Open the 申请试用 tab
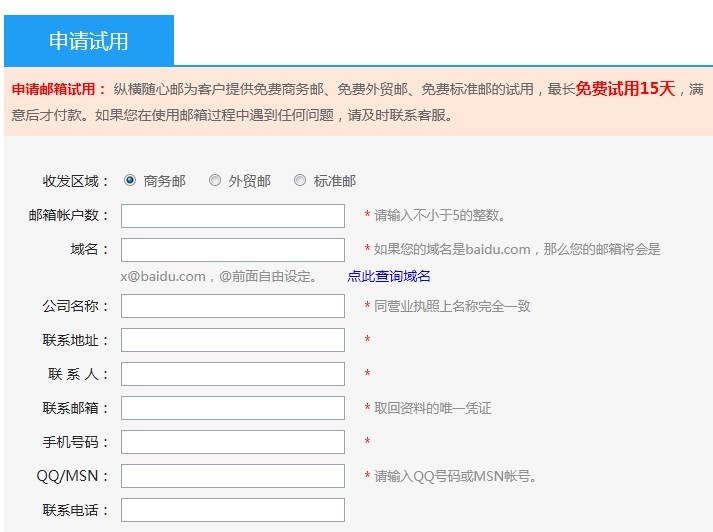 click(88, 41)
